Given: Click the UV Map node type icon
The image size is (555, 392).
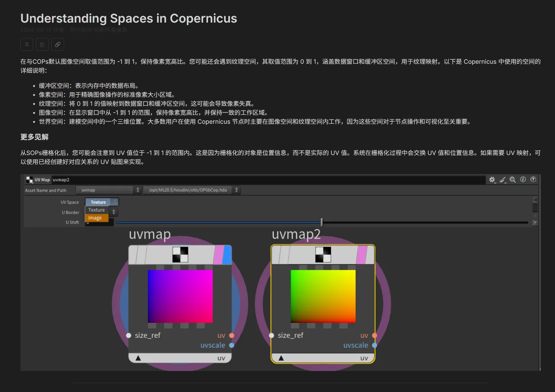Looking at the screenshot, I should coord(29,180).
